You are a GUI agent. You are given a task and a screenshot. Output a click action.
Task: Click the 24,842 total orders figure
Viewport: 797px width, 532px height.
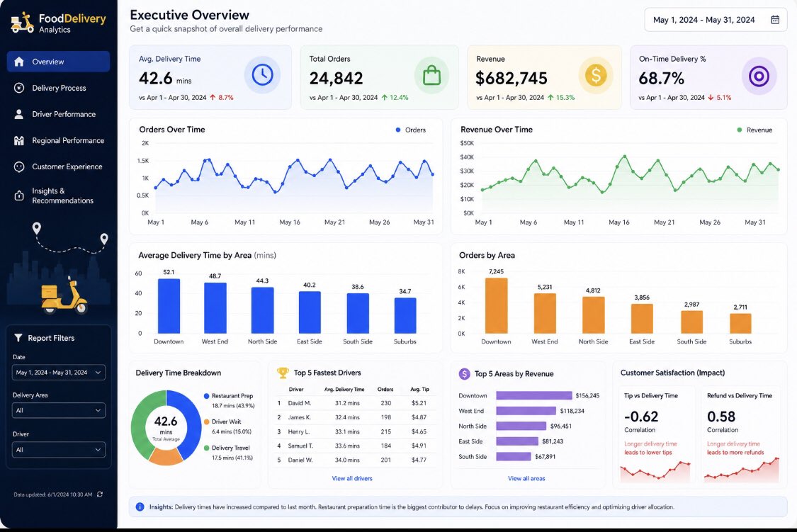tap(336, 78)
